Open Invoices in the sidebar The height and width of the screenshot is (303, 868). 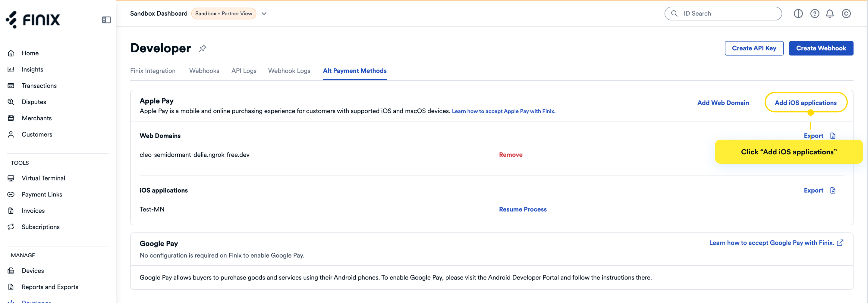pos(33,211)
